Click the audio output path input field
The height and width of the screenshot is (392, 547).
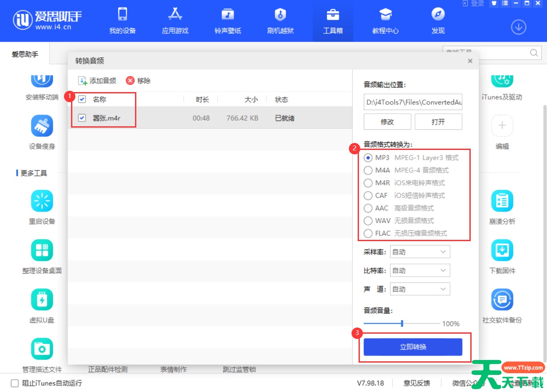tap(412, 102)
